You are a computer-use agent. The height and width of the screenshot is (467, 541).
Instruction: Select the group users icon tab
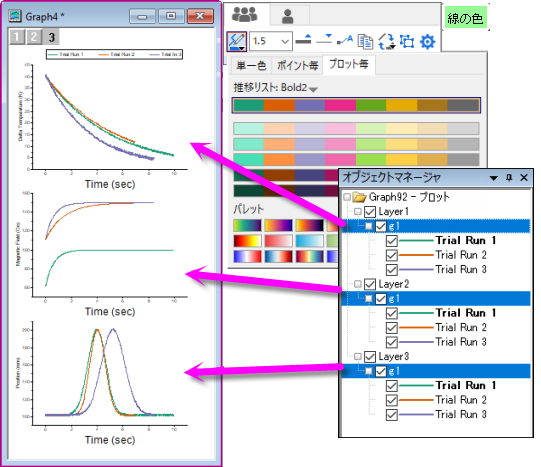[244, 15]
